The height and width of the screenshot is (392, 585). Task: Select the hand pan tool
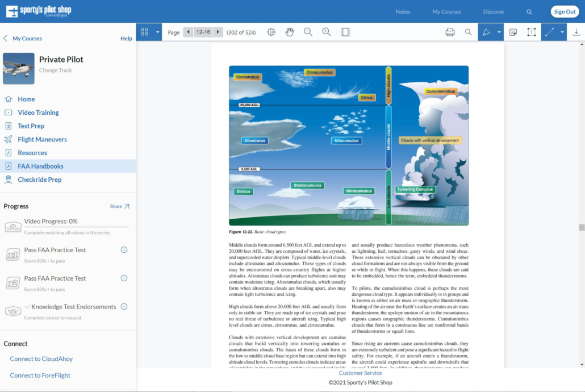(290, 32)
